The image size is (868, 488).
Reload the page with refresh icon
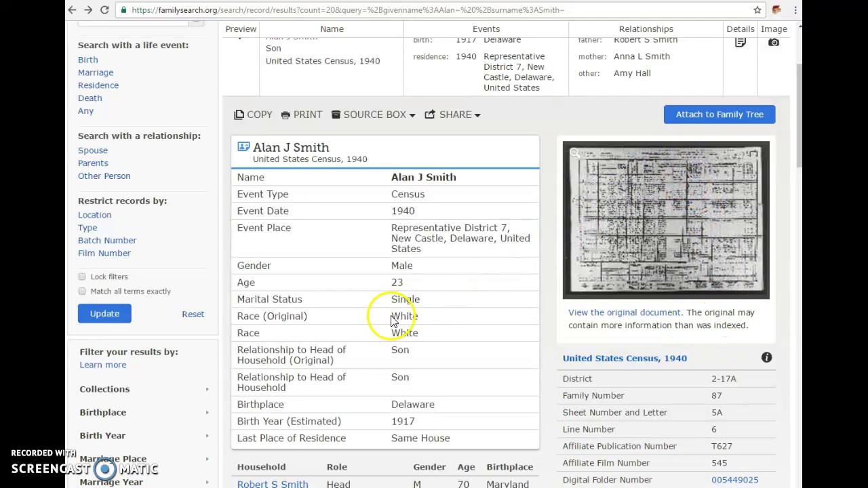(x=104, y=10)
